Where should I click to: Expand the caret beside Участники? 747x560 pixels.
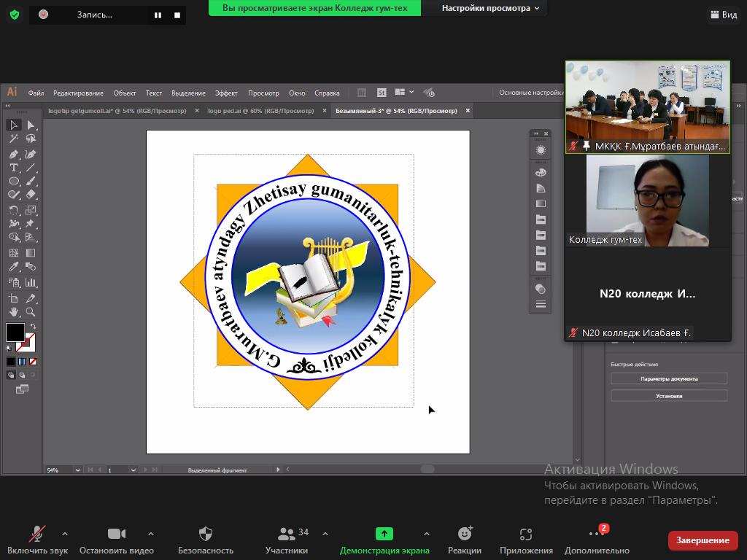click(x=325, y=534)
